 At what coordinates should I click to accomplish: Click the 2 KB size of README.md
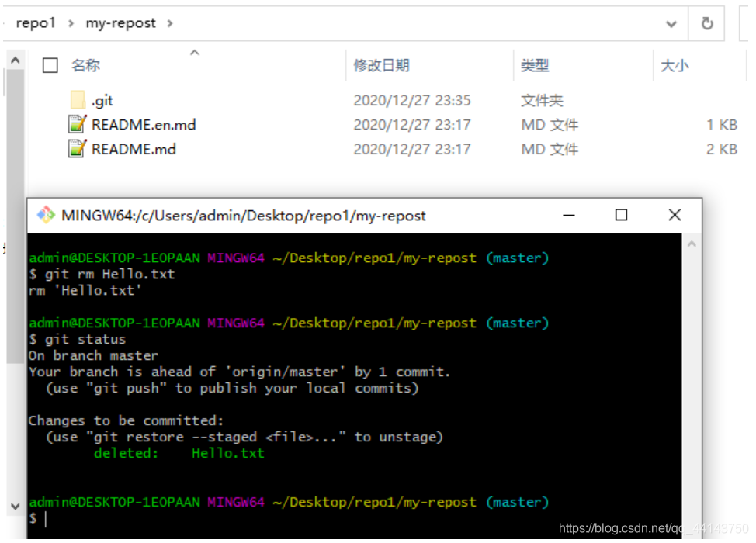(722, 149)
